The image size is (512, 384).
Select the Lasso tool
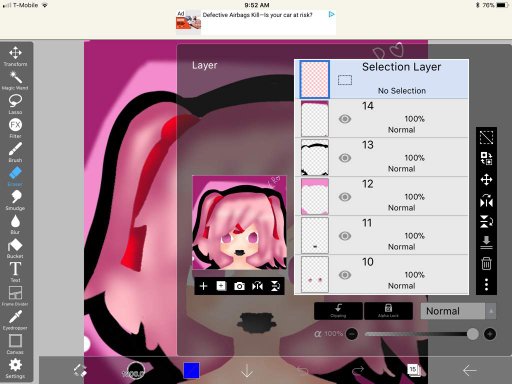tap(15, 104)
